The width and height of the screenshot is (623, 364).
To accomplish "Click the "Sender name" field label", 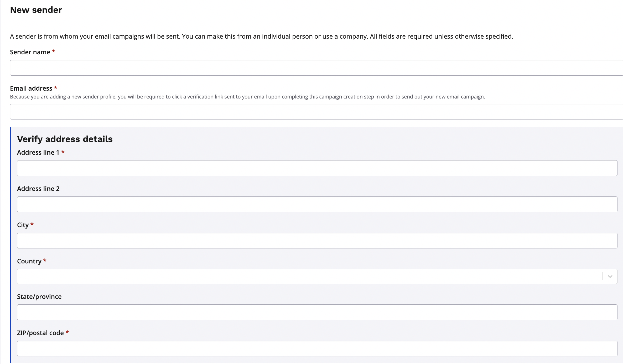I will point(30,52).
